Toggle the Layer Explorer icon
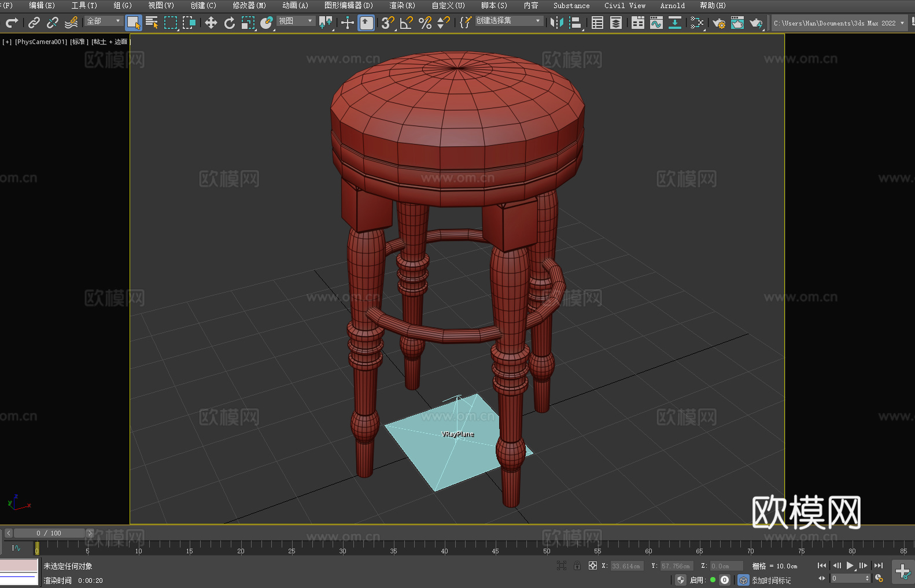 (616, 23)
